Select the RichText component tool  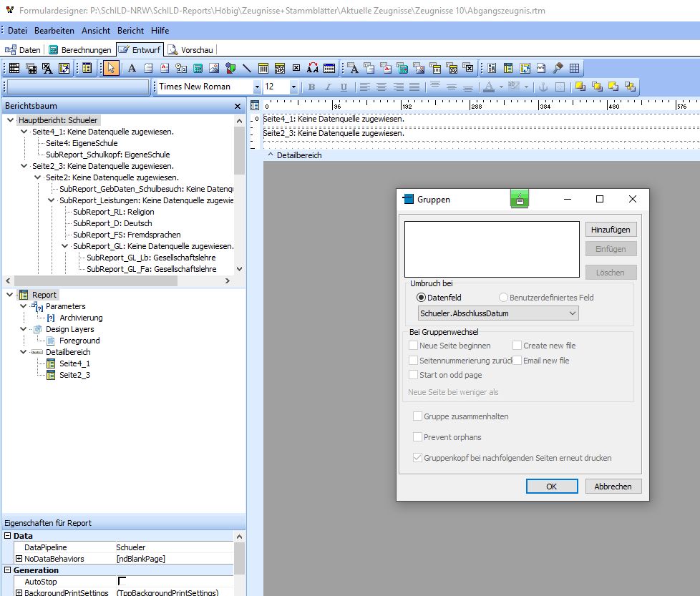tap(165, 68)
